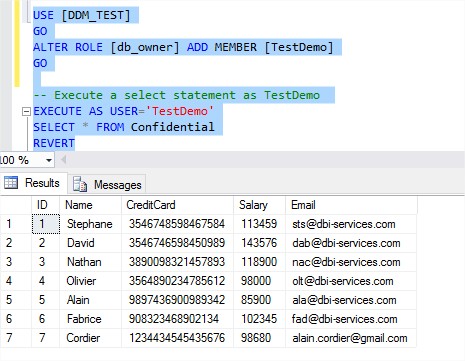Select email dab@dbi-services.com

pyautogui.click(x=351, y=243)
